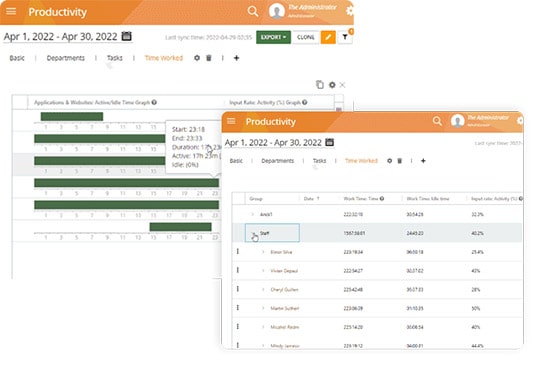Open Administrator avatar in back window
Viewport: 536px width, 367px height.
click(x=277, y=11)
